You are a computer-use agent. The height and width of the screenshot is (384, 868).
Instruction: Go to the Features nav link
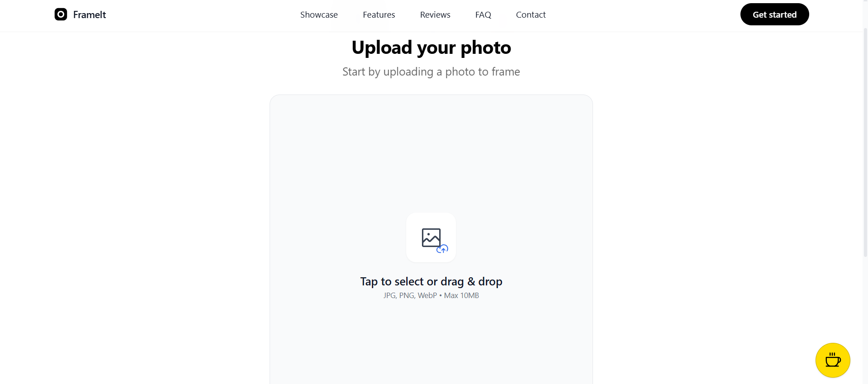coord(379,15)
